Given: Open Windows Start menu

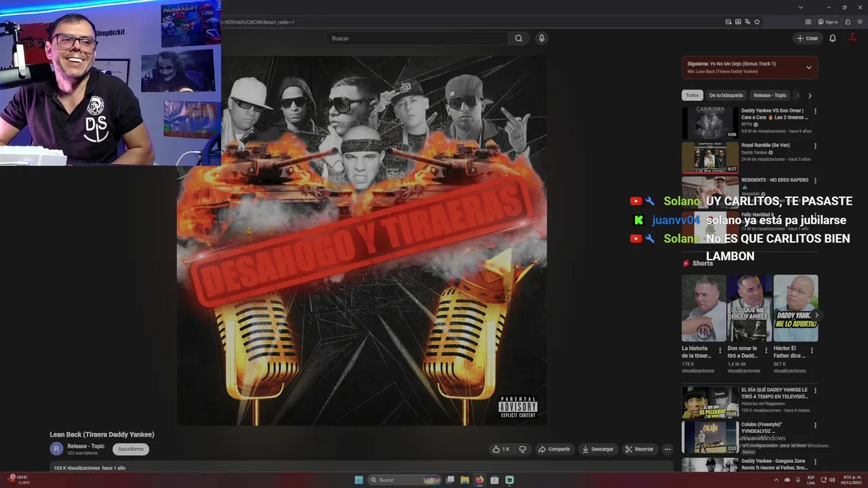Looking at the screenshot, I should [x=359, y=480].
